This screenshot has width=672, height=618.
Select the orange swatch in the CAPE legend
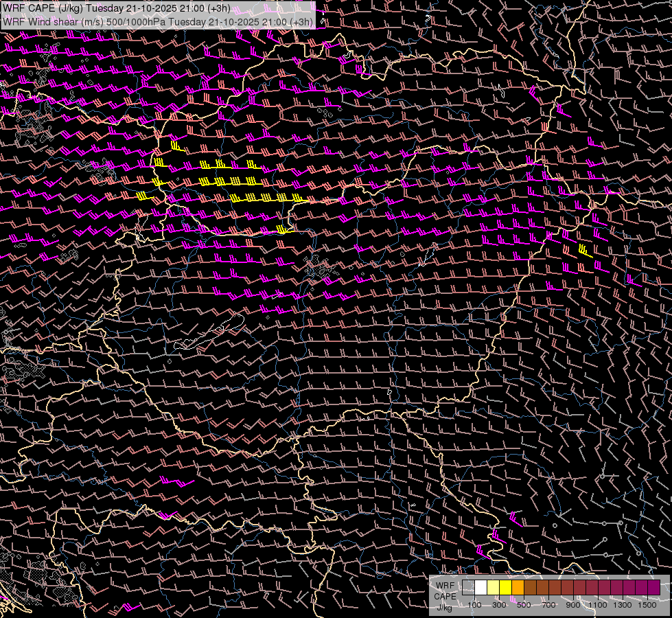pyautogui.click(x=518, y=587)
